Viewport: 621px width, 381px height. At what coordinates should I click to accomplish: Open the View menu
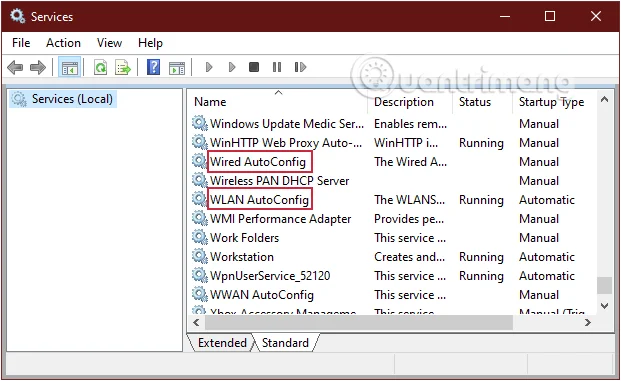[109, 43]
